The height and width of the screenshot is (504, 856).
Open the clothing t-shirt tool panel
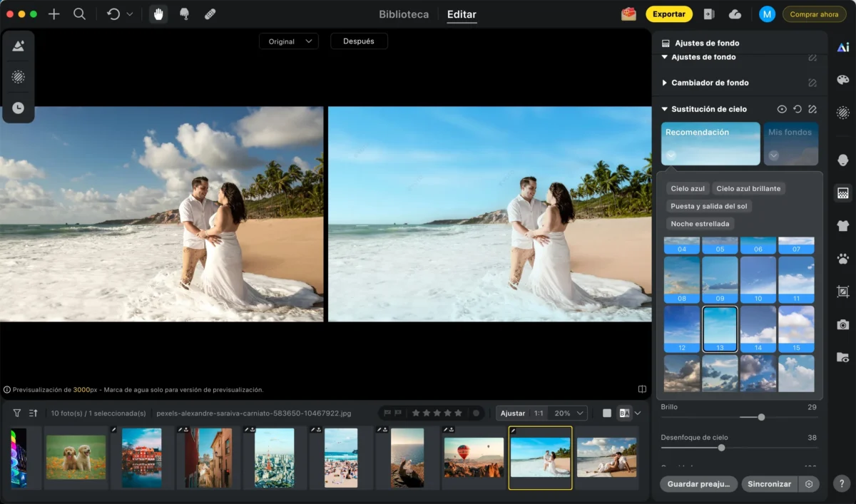(x=842, y=226)
